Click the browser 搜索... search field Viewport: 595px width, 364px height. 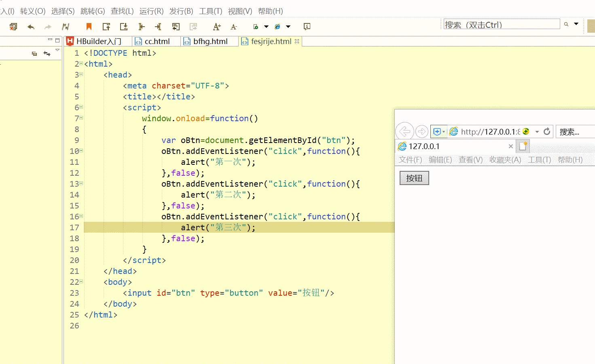(x=575, y=132)
